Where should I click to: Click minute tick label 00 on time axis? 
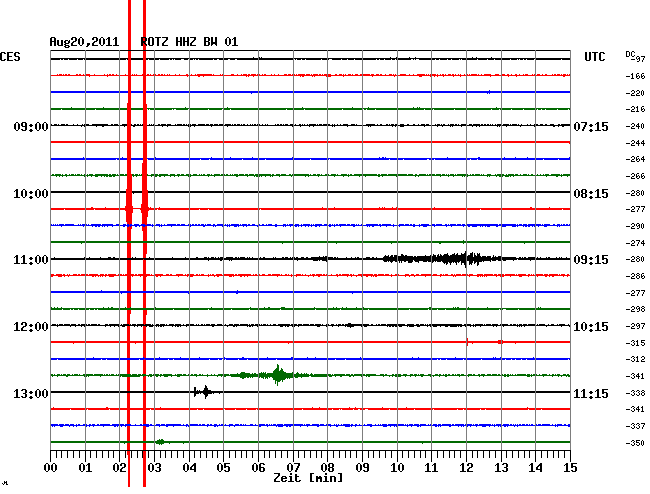[x=51, y=468]
